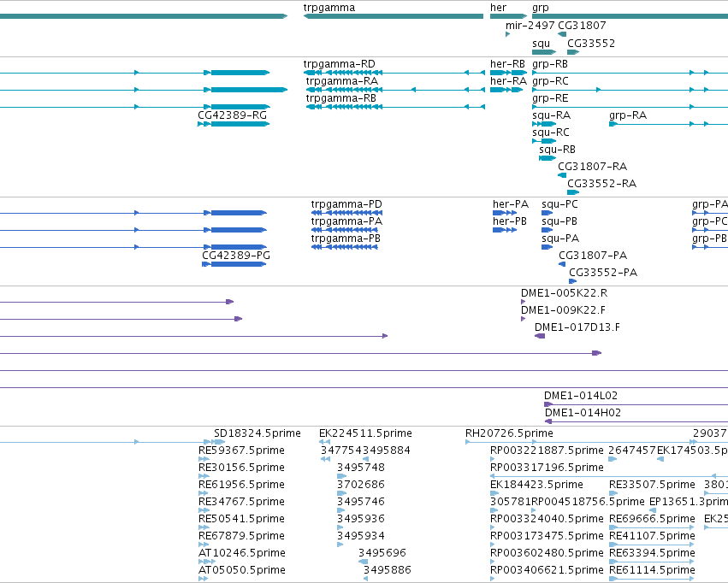This screenshot has height=583, width=728.
Task: Click EST EK184423.5prime
Action: (536, 486)
